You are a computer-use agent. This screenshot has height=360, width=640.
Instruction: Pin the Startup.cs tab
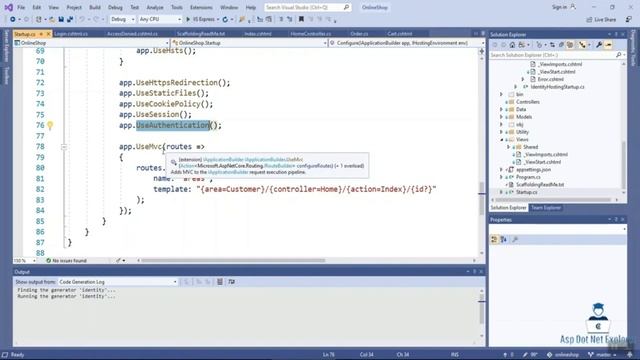click(x=41, y=34)
